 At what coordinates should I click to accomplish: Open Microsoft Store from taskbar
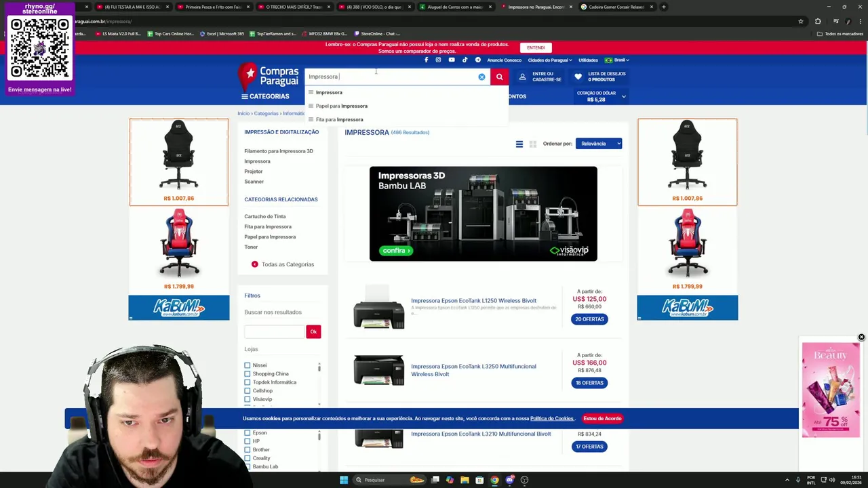coord(479,480)
